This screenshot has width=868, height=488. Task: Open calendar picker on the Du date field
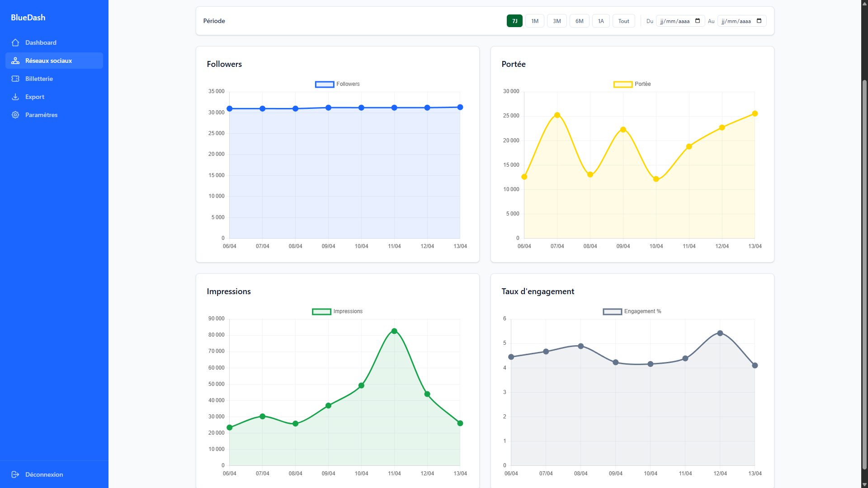pos(698,21)
